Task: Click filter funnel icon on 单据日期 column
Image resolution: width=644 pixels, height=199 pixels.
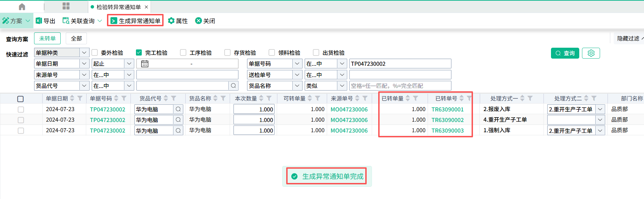Action: 80,98
